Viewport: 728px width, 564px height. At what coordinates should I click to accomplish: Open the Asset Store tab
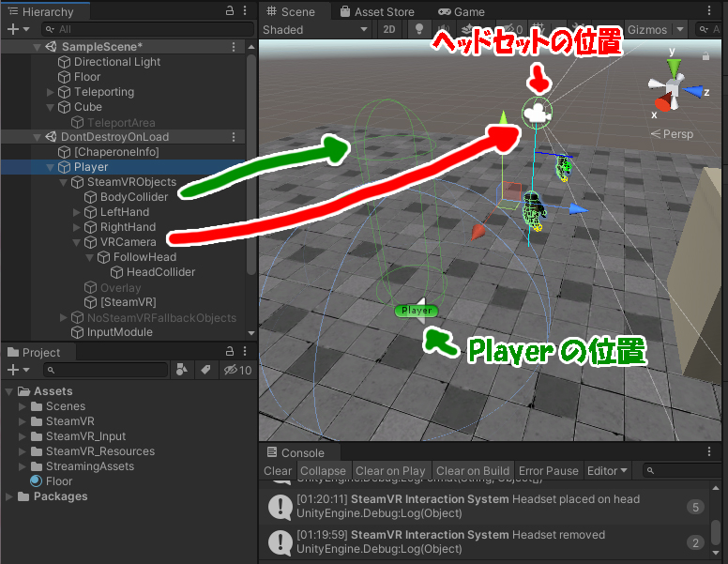pyautogui.click(x=377, y=11)
